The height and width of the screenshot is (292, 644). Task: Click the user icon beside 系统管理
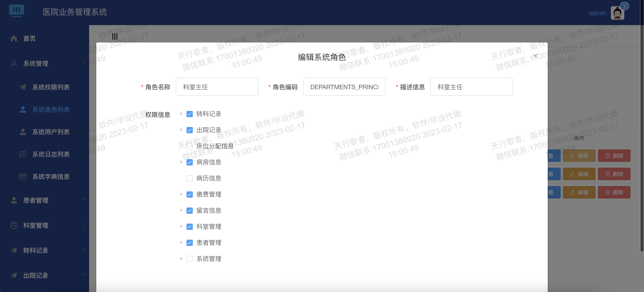tap(14, 63)
